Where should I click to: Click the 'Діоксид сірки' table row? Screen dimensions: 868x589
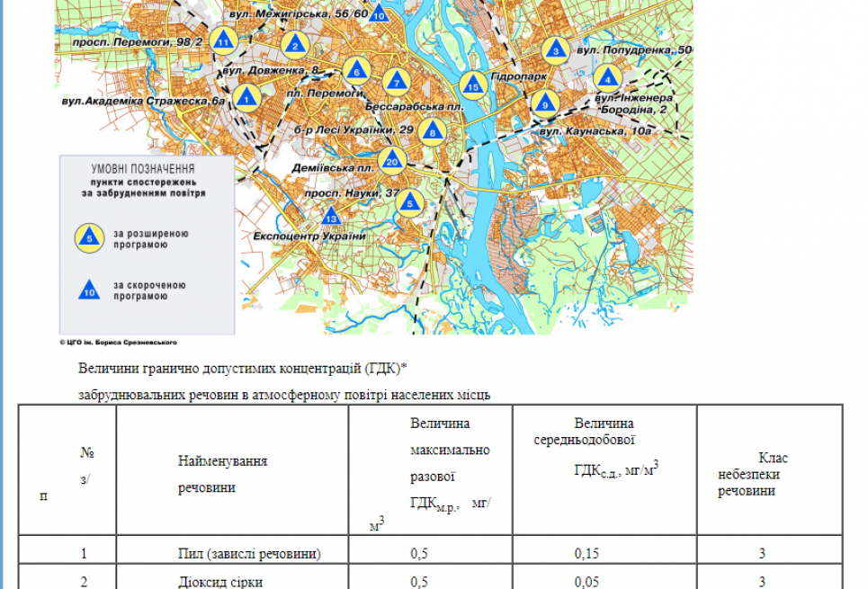220,581
